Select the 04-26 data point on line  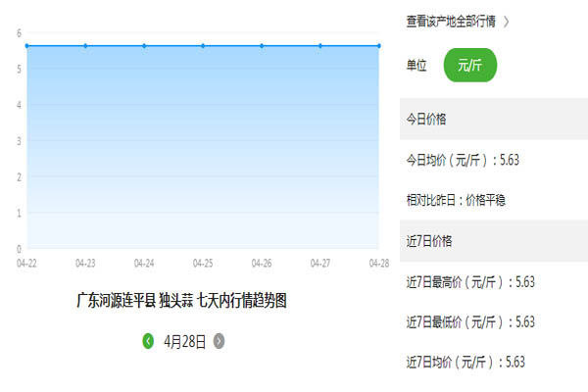click(x=262, y=45)
